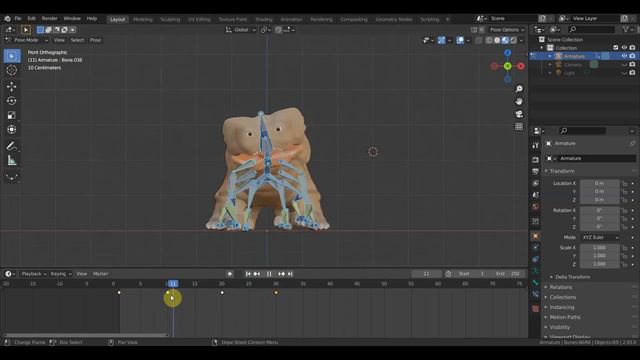Viewport: 640px width, 360px height.
Task: Switch to material preview shading
Action: (x=505, y=40)
